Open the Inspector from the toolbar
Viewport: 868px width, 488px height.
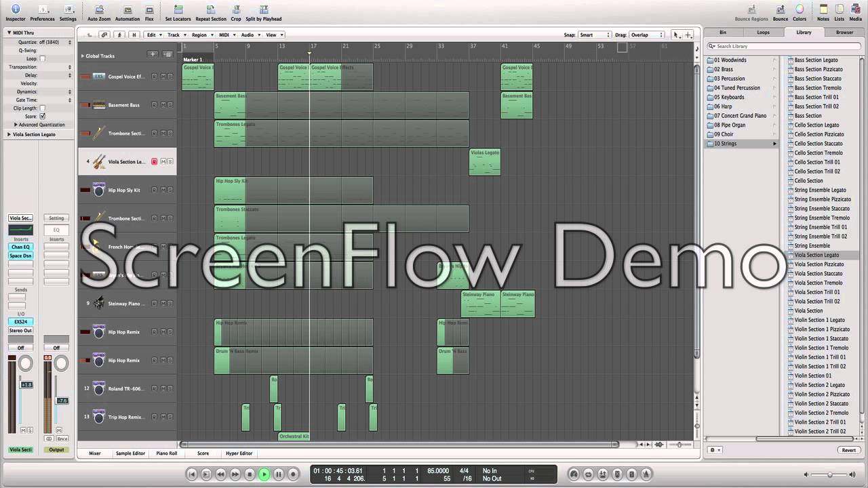click(x=16, y=12)
